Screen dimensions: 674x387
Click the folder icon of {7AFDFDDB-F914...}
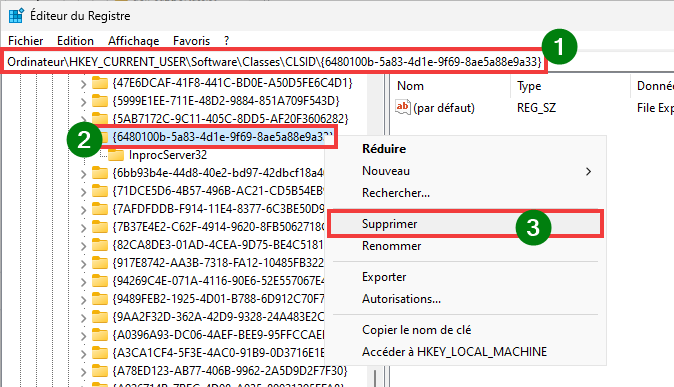(x=100, y=209)
